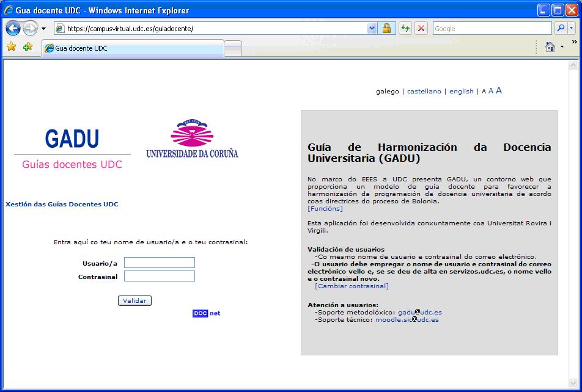Click the 'Atención a usuarios:' heading
The height and width of the screenshot is (392, 582).
click(343, 305)
